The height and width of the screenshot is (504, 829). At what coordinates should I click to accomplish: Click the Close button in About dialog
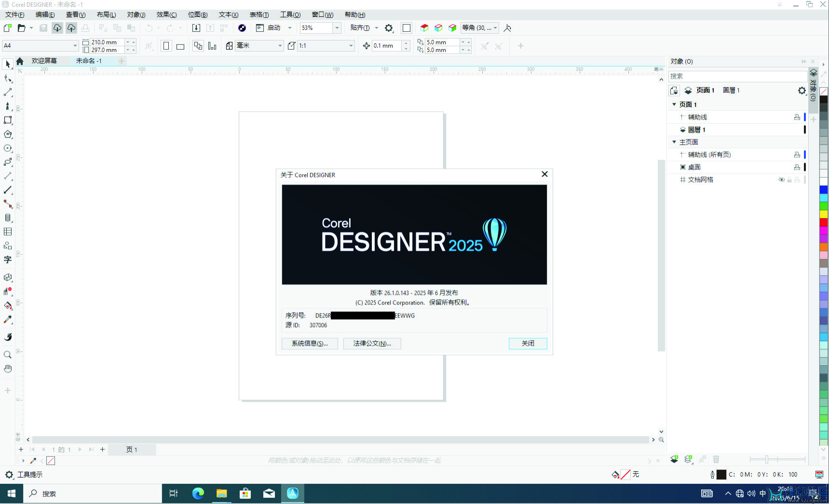tap(528, 344)
